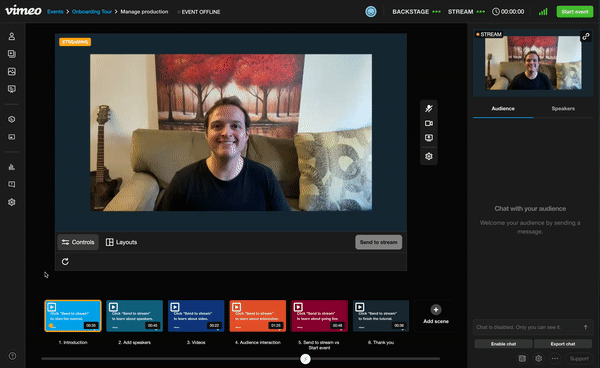Open the speakers person icon in sidebar
Image resolution: width=600 pixels, height=368 pixels.
coord(12,36)
